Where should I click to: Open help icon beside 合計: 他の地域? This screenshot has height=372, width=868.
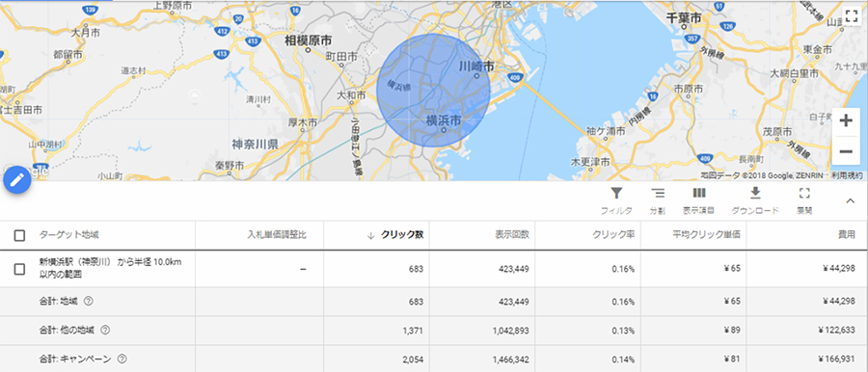coord(105,330)
